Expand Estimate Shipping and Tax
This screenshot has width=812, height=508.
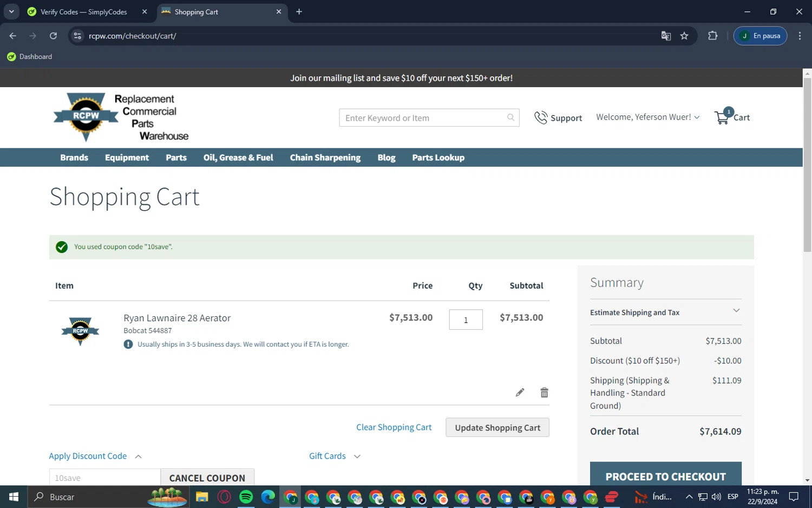coord(665,312)
